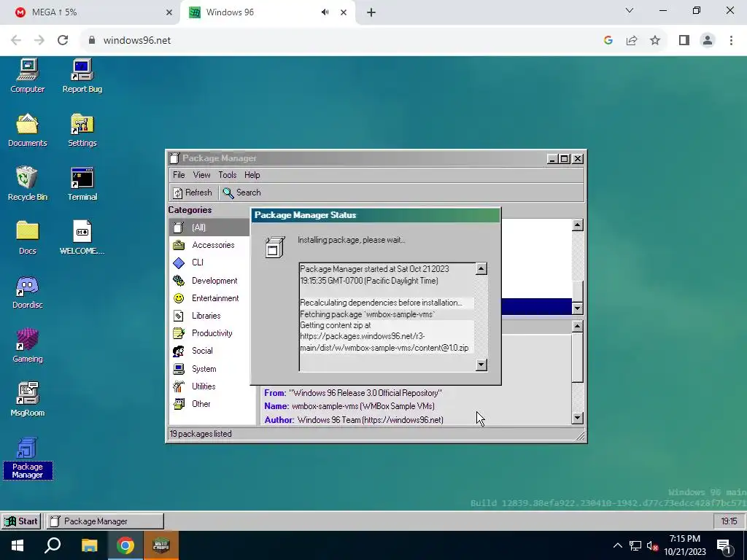Click the Refresh toolbar button
The image size is (747, 560).
pos(193,192)
